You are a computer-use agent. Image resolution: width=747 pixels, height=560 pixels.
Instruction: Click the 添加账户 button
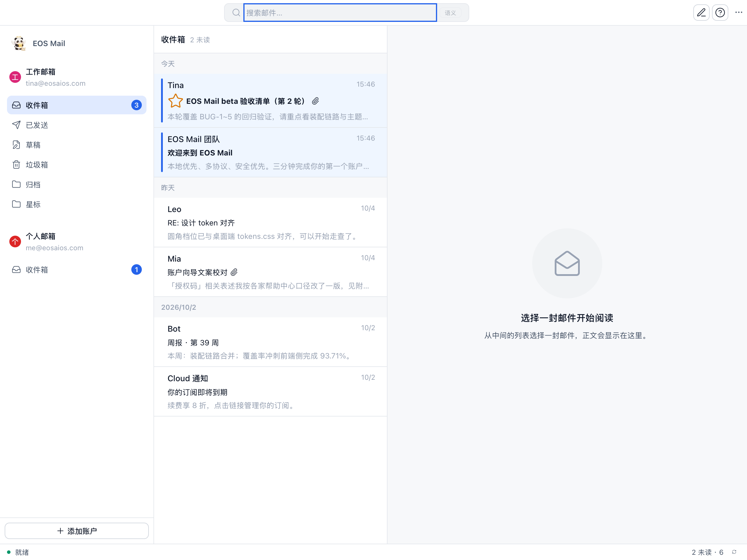77,531
